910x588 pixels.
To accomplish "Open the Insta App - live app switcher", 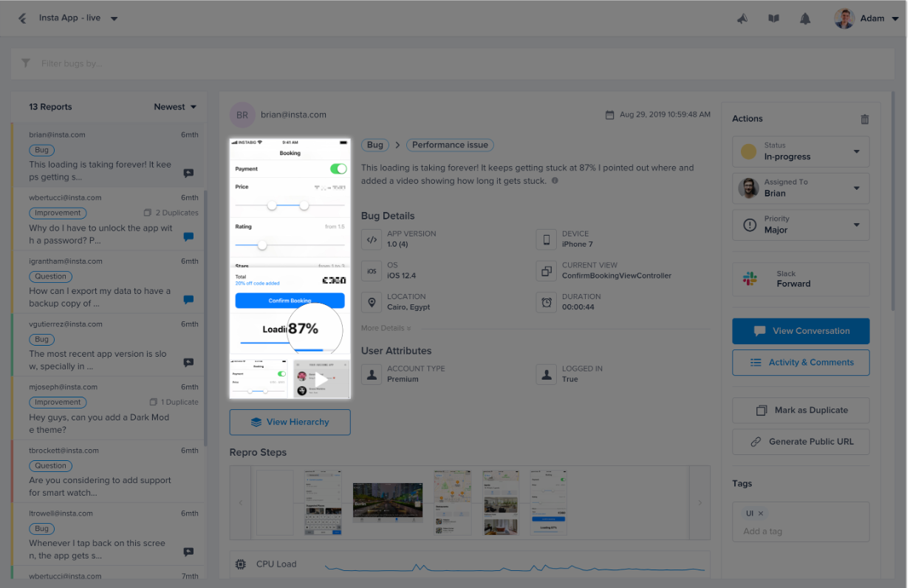I will [x=78, y=18].
